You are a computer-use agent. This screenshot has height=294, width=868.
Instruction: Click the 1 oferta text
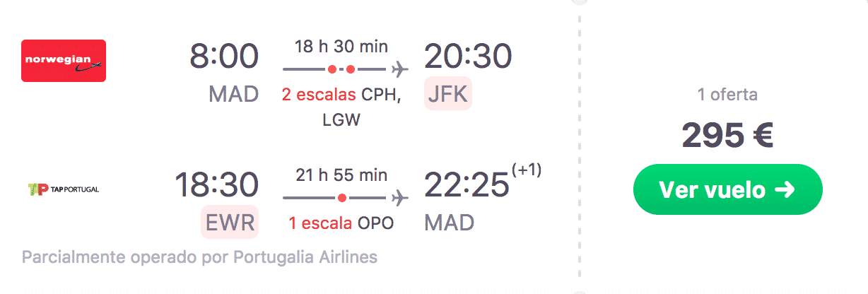(x=727, y=94)
